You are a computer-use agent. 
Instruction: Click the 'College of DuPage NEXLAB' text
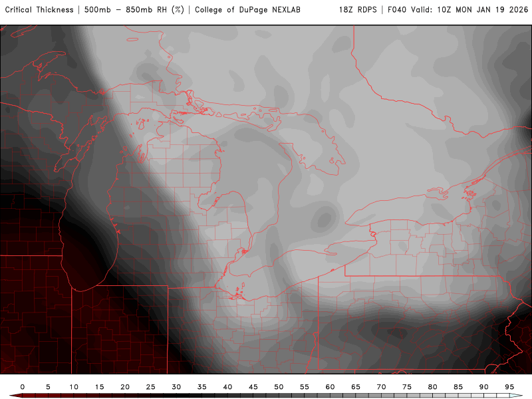(x=247, y=10)
